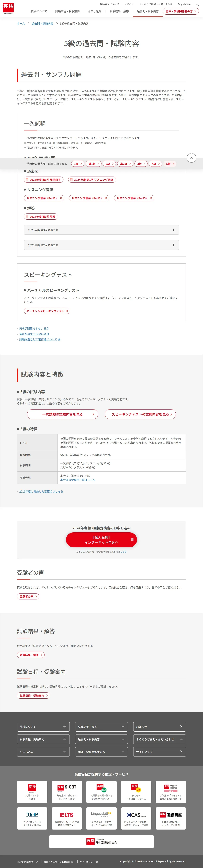This screenshot has height=868, width=203.
Task: Click スピーキングテストの試験内容を見る button
Action: (140, 414)
